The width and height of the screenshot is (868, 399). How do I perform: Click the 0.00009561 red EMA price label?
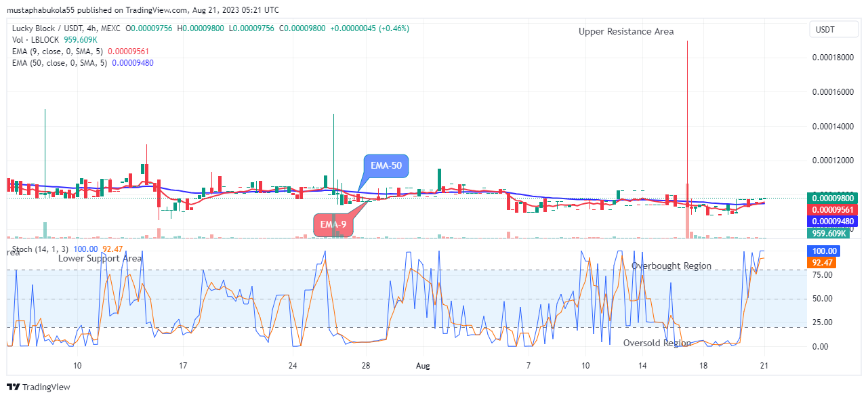pos(833,210)
